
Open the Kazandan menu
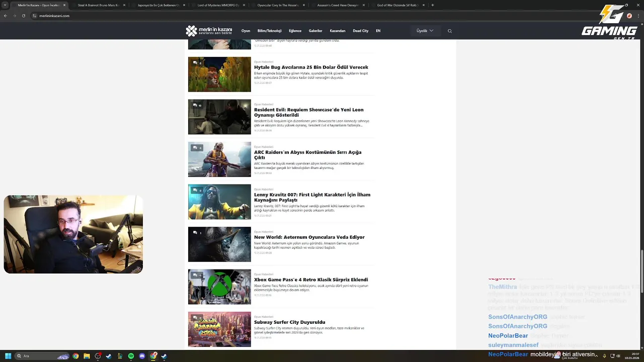click(338, 31)
